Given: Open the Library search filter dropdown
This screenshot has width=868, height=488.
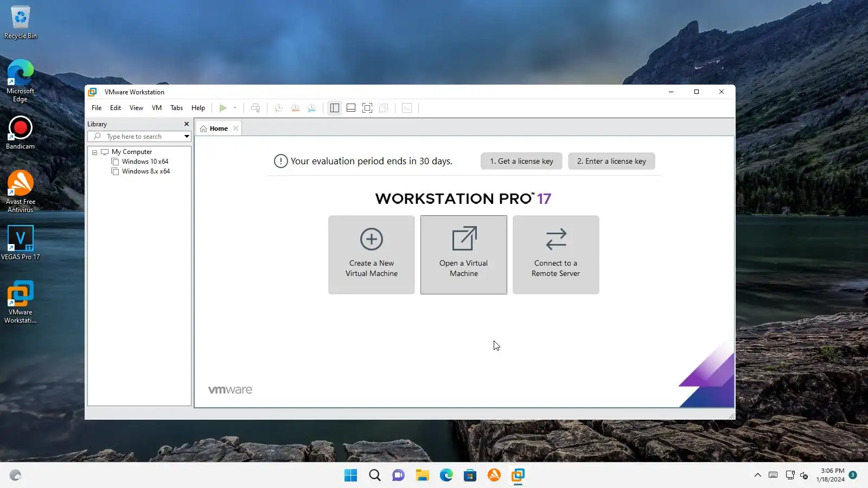Looking at the screenshot, I should 187,137.
